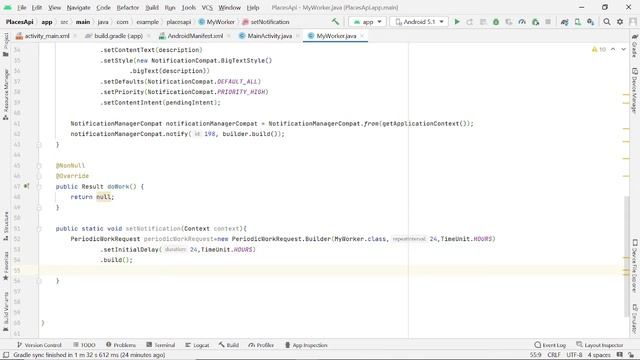Screen dimensions: 640x360
Task: Click the Debug app bug icon
Action: pos(496,22)
